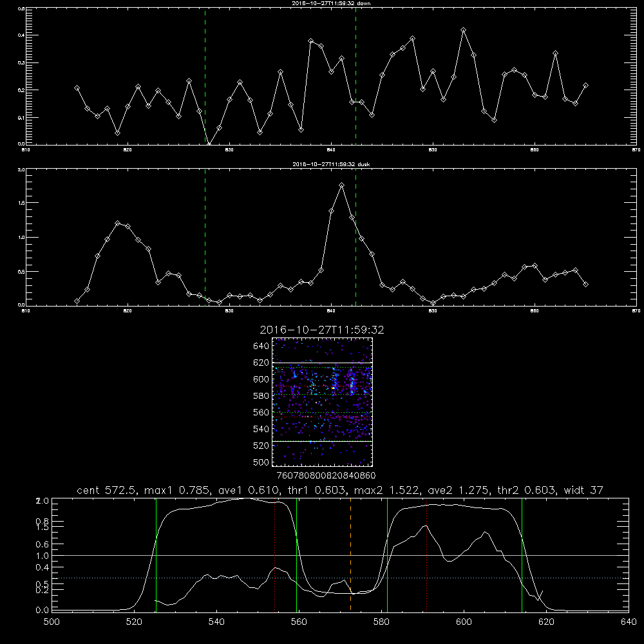Click the right green dashed line in dawn plot
644x644 pixels.
point(355,76)
